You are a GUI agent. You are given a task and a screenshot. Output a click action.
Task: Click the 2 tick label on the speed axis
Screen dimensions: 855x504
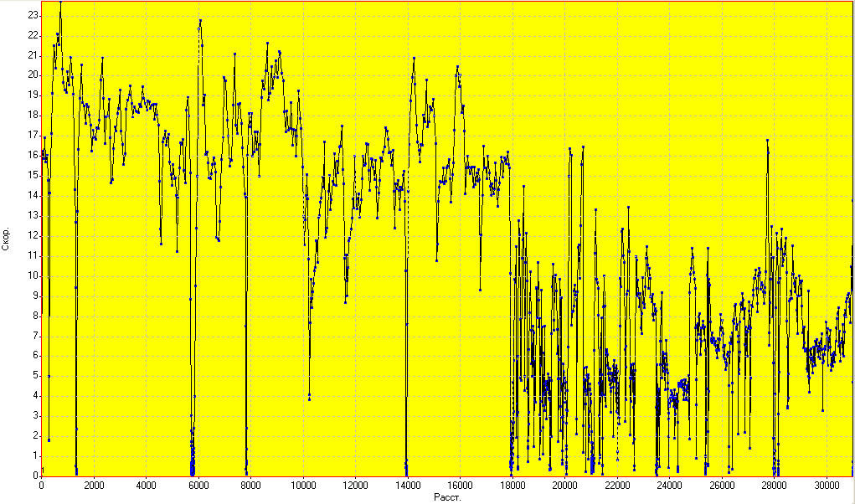[x=36, y=436]
